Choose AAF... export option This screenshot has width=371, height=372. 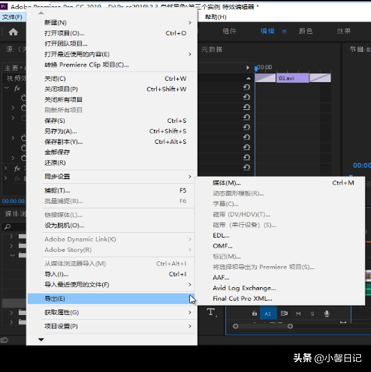(x=280, y=277)
